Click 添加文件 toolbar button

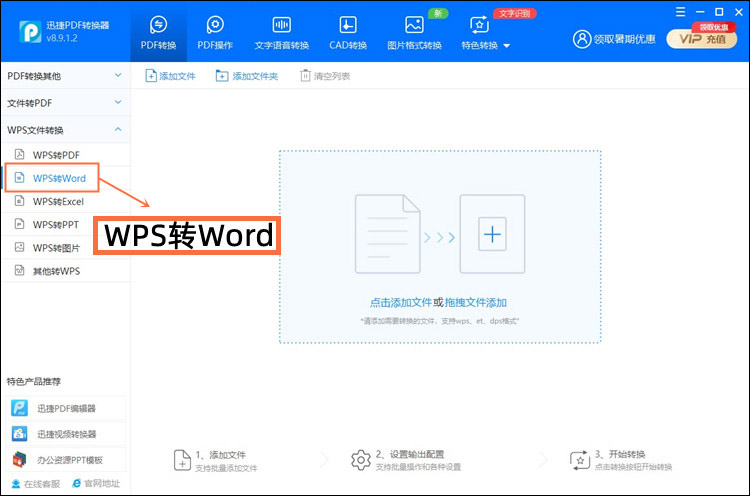coord(170,76)
